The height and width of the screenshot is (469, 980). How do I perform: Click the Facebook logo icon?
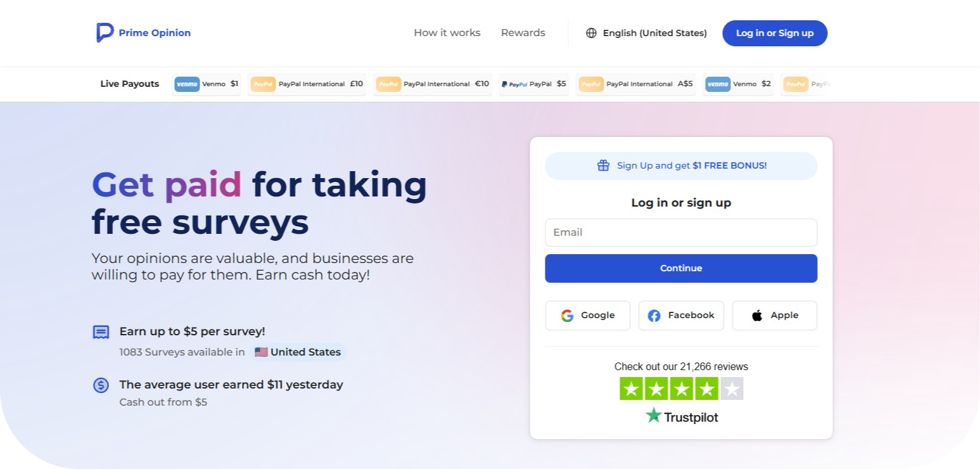pyautogui.click(x=654, y=316)
